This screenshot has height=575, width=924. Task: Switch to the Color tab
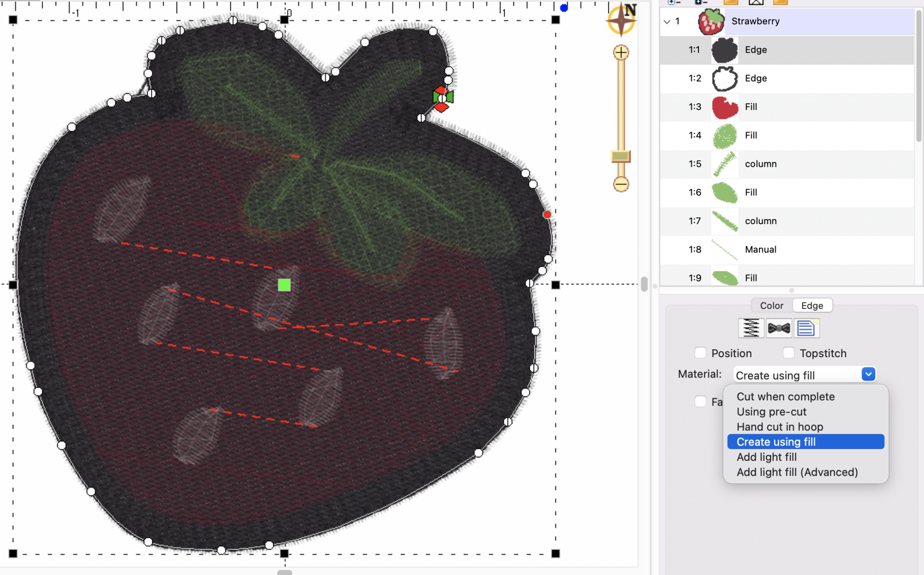point(772,306)
